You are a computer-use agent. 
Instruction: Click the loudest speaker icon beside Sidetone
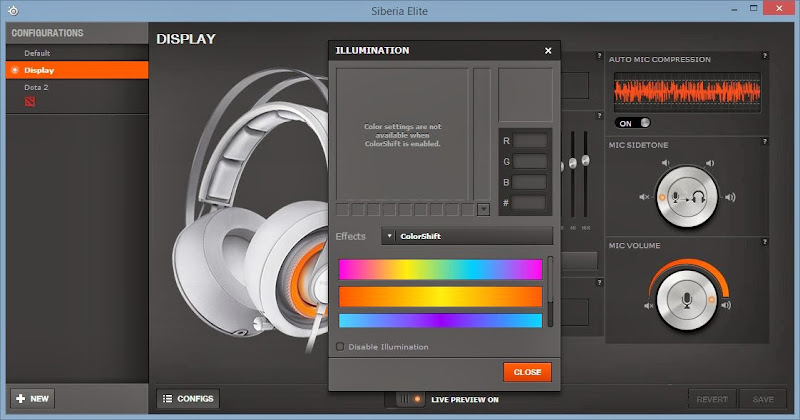(x=730, y=197)
